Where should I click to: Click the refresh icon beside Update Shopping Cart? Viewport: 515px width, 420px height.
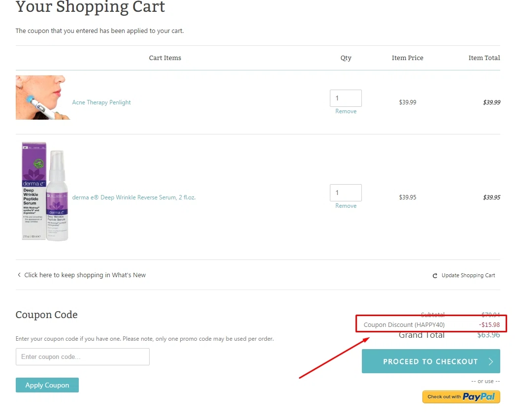pos(435,276)
